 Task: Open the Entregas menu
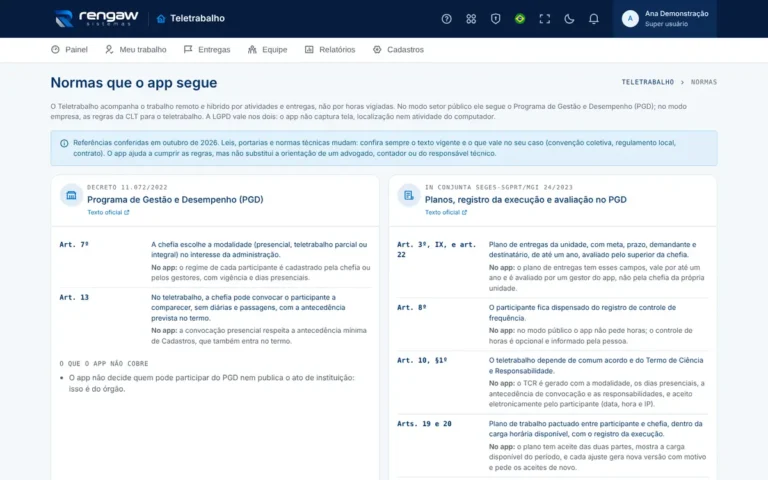point(207,49)
